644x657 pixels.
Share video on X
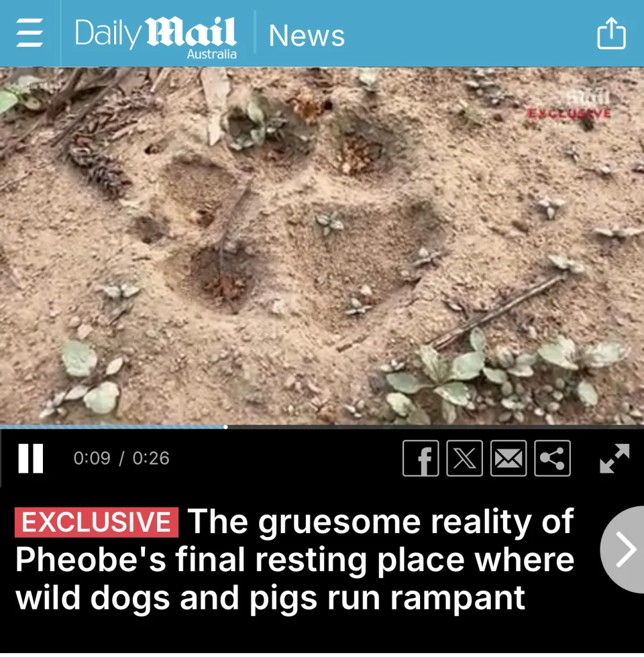point(464,458)
